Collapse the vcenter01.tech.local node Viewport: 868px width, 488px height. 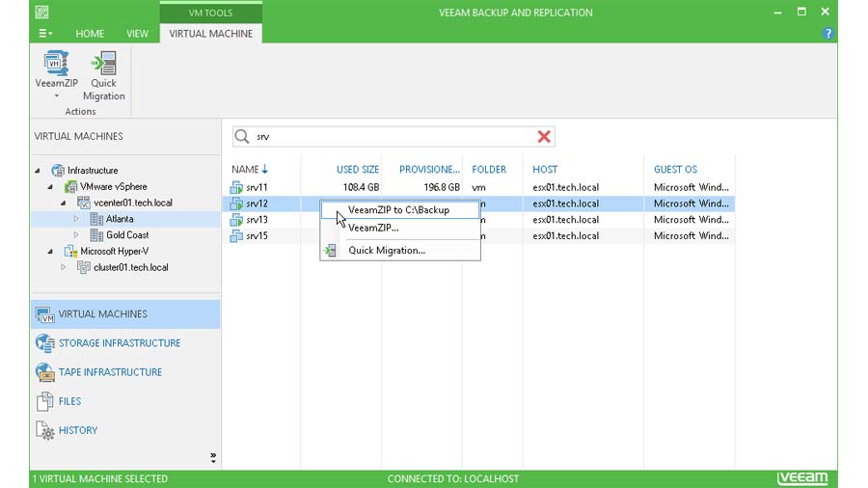coord(63,203)
